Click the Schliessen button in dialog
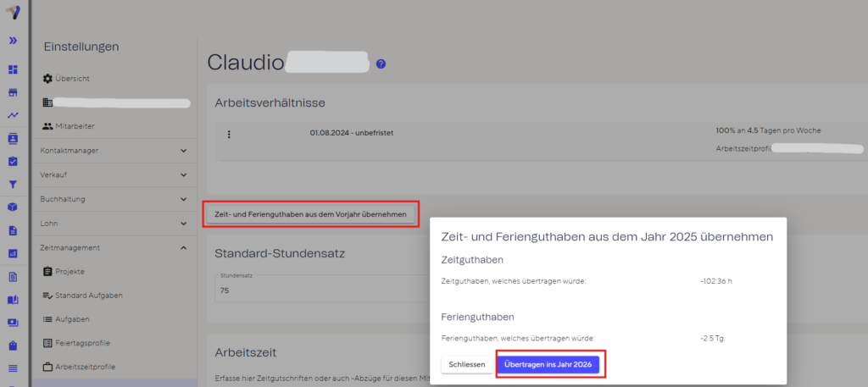The height and width of the screenshot is (387, 868). click(466, 364)
